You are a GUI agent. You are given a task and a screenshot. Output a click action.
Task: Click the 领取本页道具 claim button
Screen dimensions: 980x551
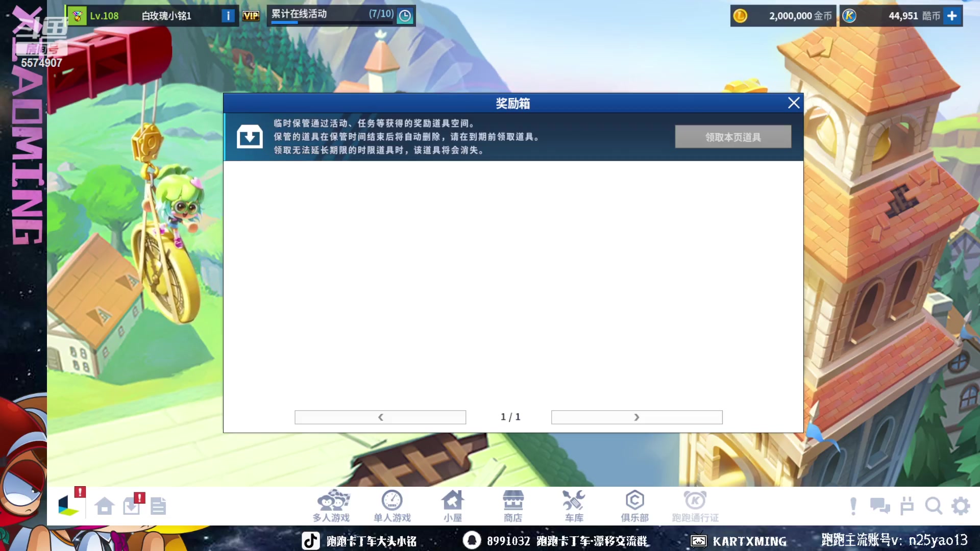733,137
